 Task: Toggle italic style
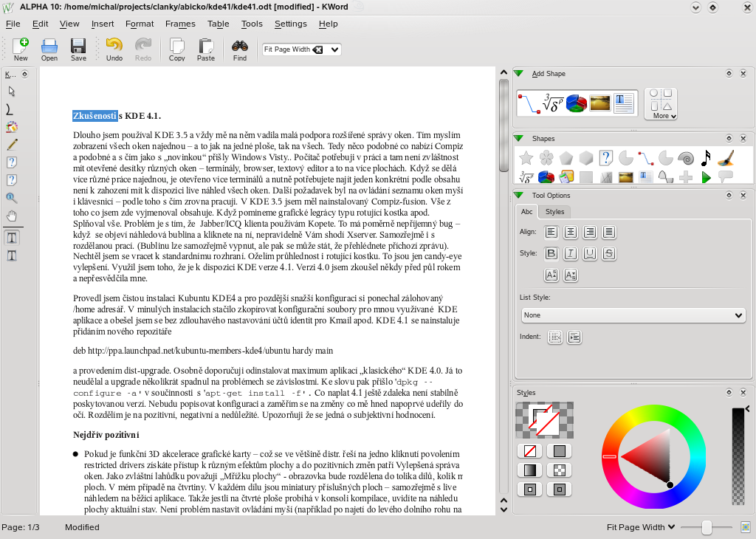[x=571, y=253]
